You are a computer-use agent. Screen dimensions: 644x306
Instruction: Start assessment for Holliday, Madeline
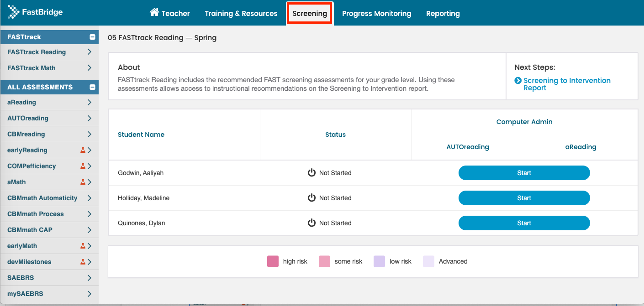(x=524, y=198)
